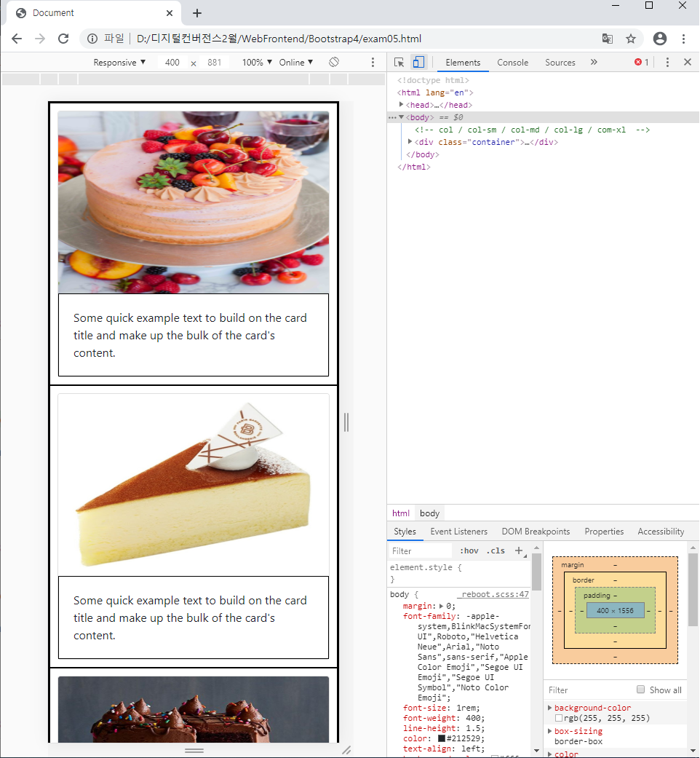Open the Chrome profile avatar
700x758 pixels.
(660, 39)
